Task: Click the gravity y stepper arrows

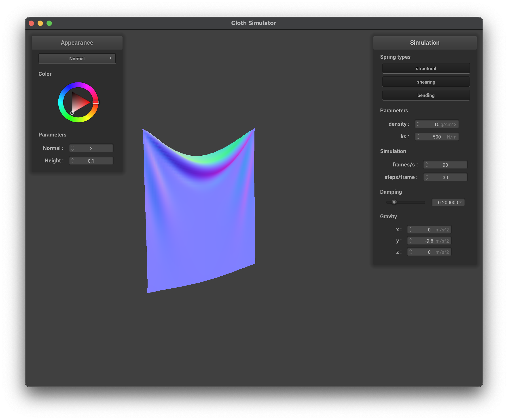Action: tap(411, 241)
